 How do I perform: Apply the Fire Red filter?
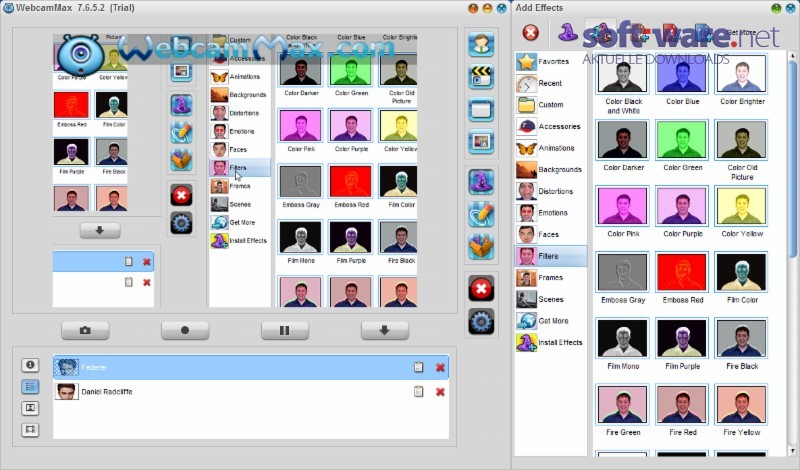(682, 404)
